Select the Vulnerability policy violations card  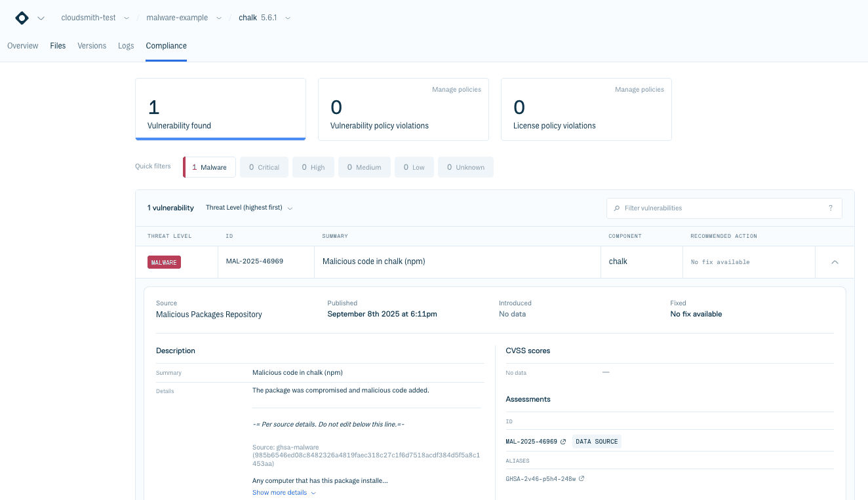pyautogui.click(x=403, y=109)
